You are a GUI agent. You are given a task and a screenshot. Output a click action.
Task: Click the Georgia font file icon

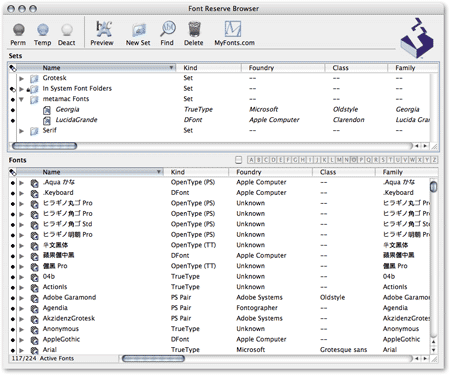tap(47, 110)
